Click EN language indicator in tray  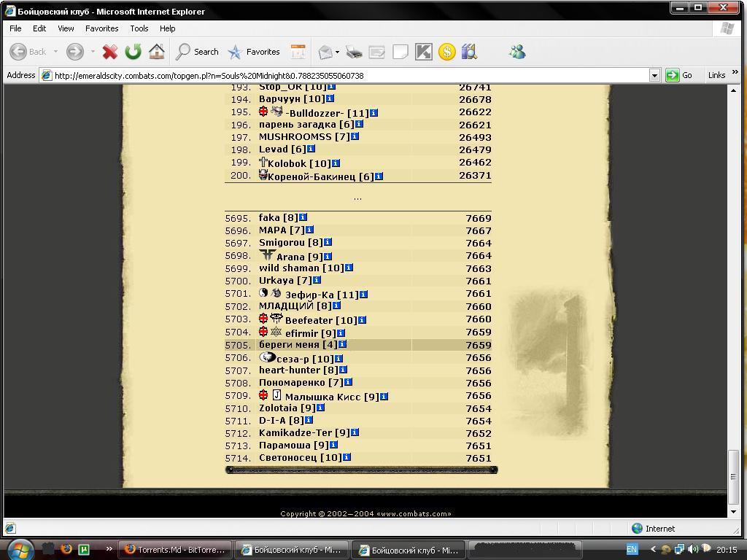(x=632, y=549)
